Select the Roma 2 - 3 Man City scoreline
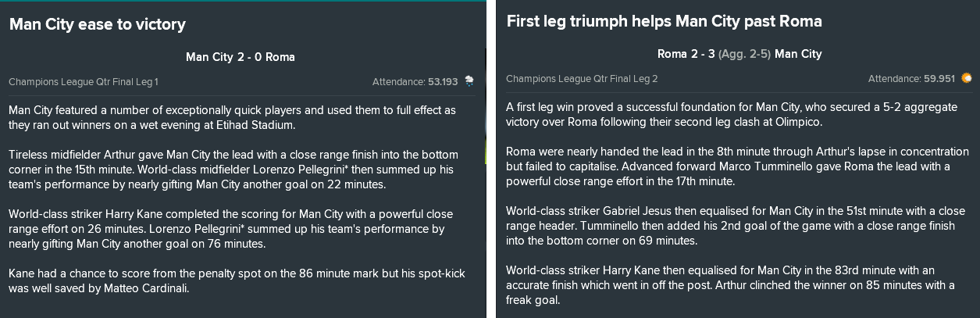Screen dimensions: 980x318 tap(739, 54)
